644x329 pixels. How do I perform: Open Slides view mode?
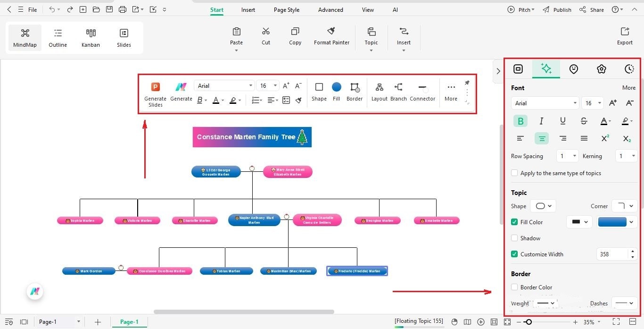click(124, 38)
